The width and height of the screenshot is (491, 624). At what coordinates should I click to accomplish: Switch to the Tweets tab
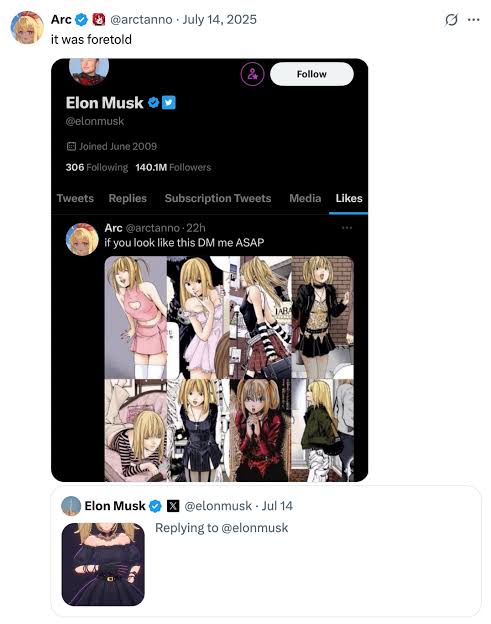(x=75, y=198)
